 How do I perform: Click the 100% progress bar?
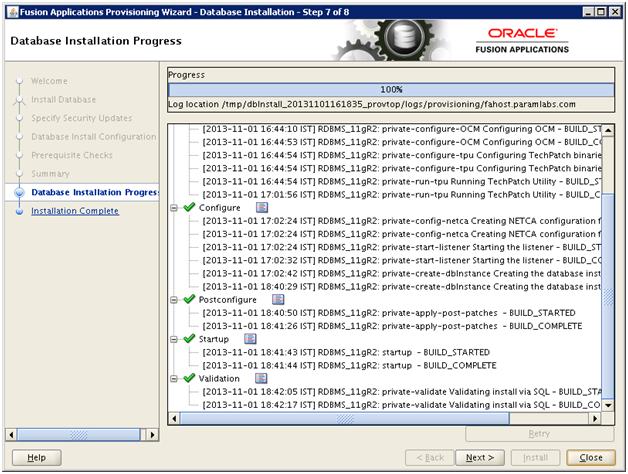(391, 89)
